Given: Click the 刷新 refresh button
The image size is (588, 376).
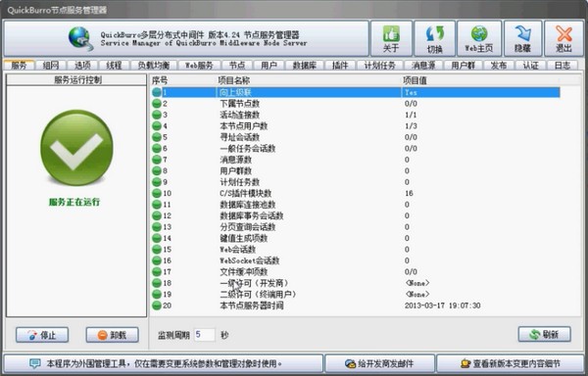Looking at the screenshot, I should [545, 335].
